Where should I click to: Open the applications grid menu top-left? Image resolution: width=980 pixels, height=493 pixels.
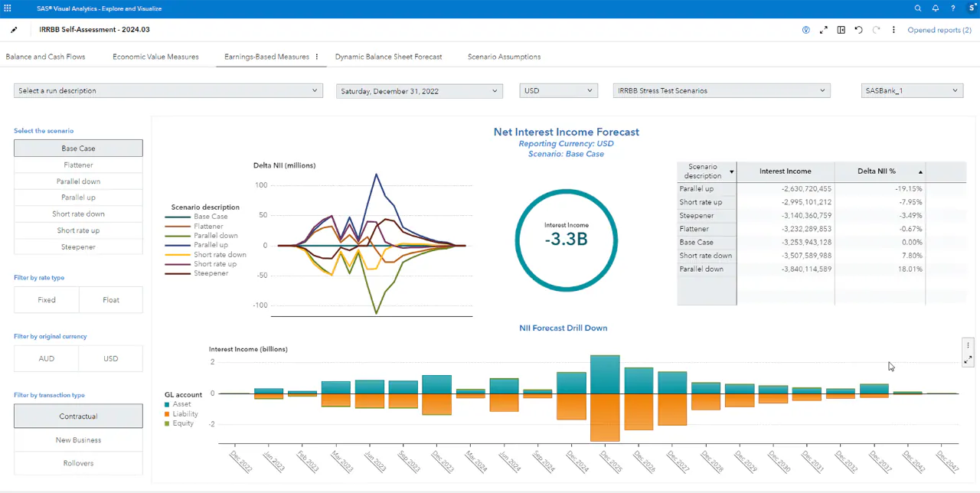pos(8,8)
